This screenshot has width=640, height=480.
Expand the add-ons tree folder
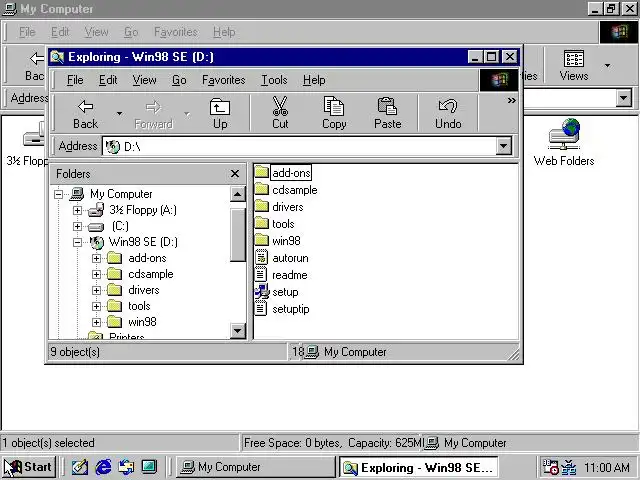tap(96, 258)
